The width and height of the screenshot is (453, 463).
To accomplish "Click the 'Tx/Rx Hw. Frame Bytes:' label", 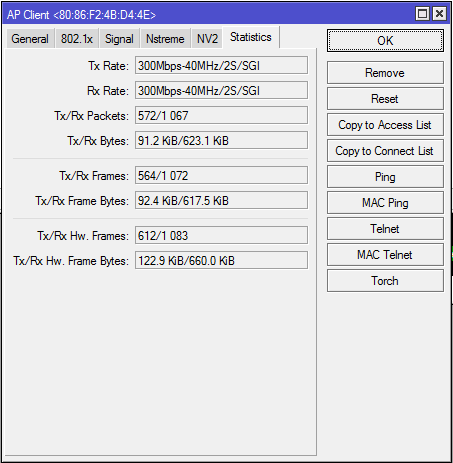I will [71, 261].
